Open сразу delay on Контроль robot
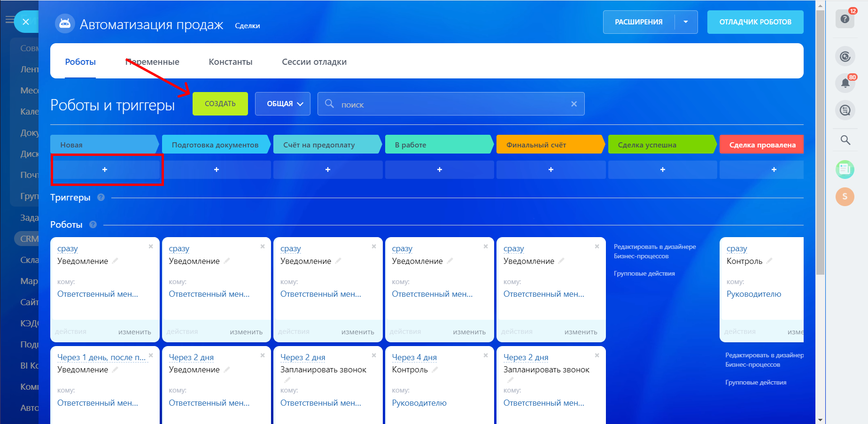The height and width of the screenshot is (424, 868). click(737, 248)
